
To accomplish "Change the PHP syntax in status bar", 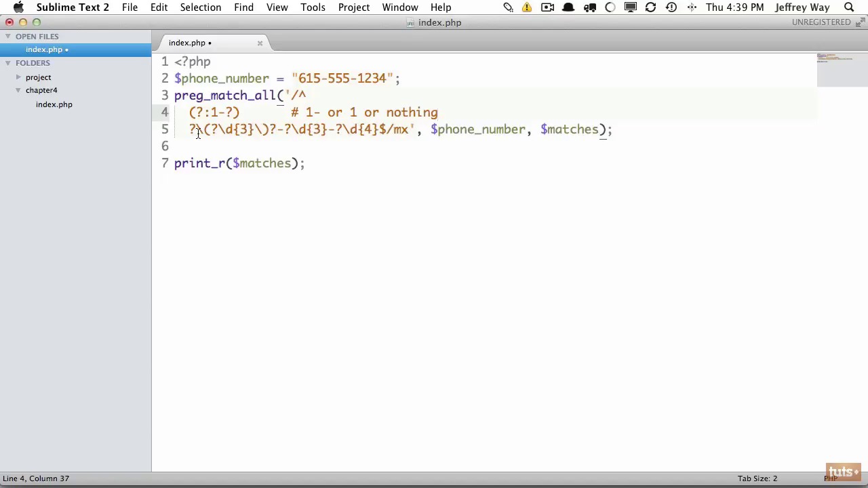I will click(x=831, y=479).
